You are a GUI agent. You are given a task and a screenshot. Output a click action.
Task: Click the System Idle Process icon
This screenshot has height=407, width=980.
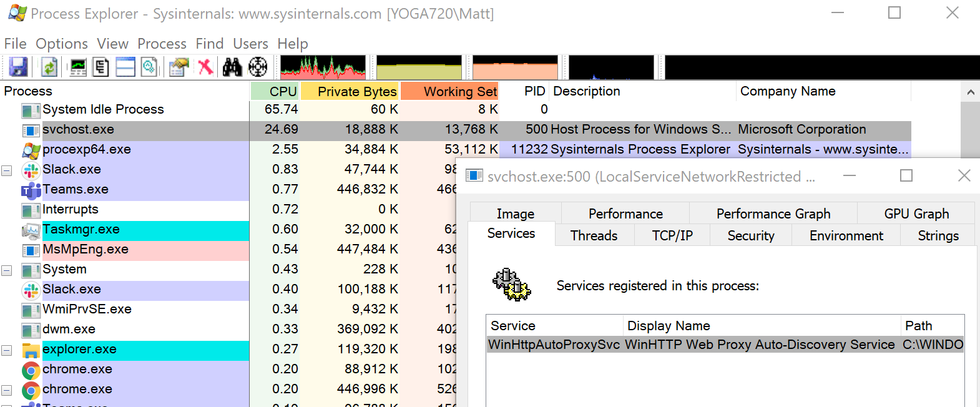[x=31, y=110]
